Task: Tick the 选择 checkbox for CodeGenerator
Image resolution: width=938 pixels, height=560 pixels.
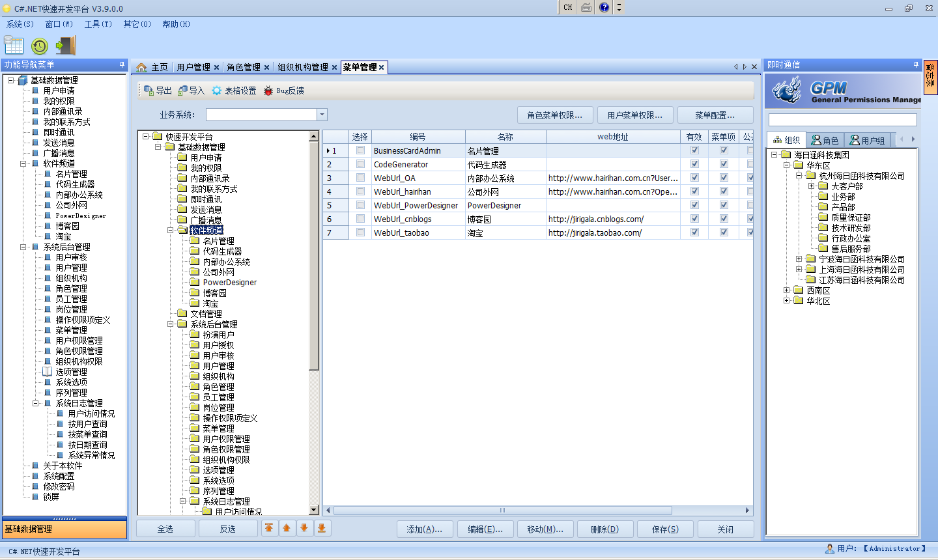Action: pyautogui.click(x=360, y=164)
